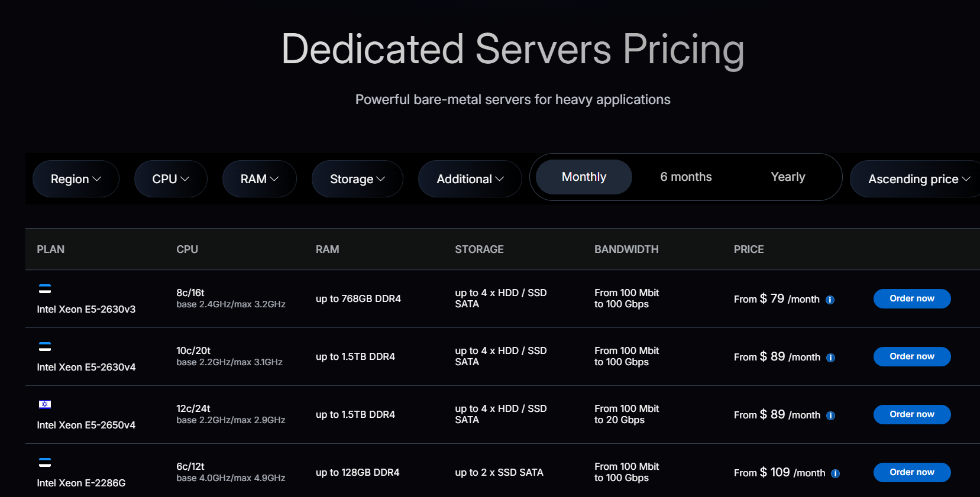Open the info icon for the E5-2650v4 $89 price

tap(830, 415)
